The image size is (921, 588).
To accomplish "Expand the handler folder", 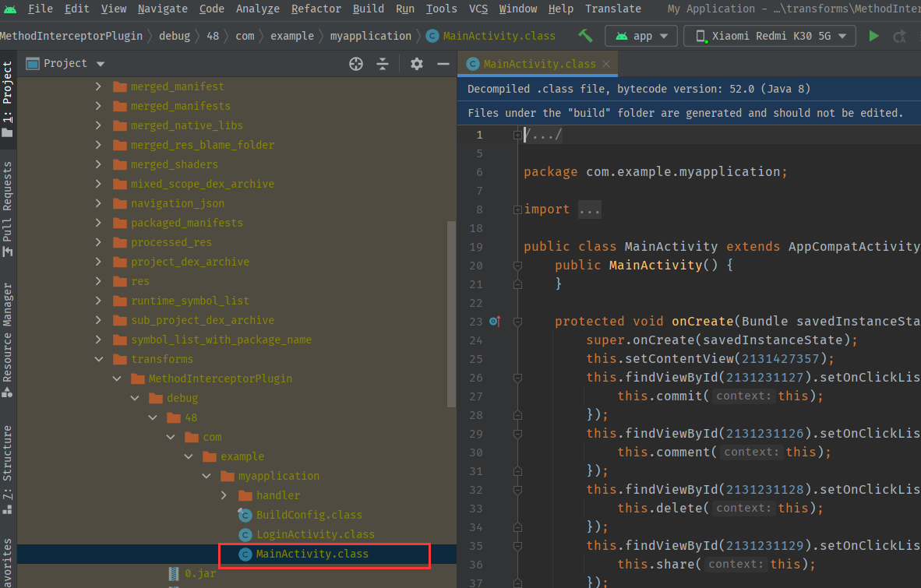I will tap(224, 495).
